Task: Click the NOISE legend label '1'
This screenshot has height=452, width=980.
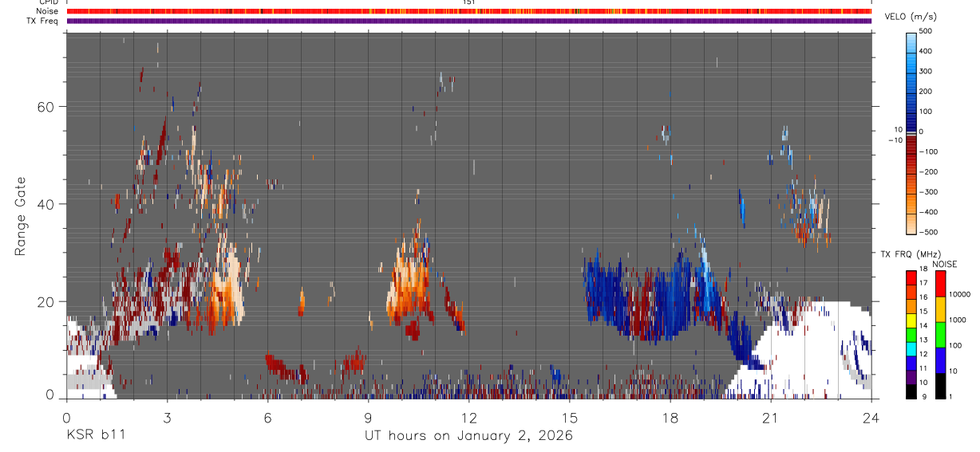Action: (951, 396)
